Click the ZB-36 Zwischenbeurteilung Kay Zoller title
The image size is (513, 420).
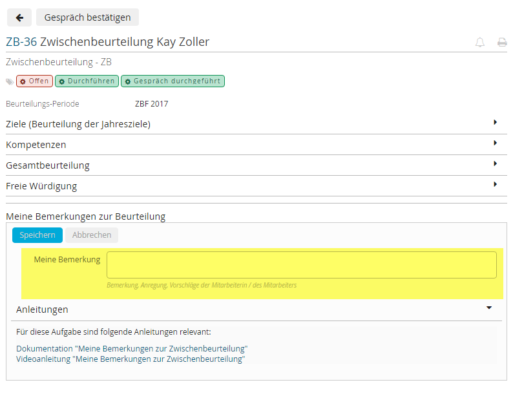[x=108, y=42]
